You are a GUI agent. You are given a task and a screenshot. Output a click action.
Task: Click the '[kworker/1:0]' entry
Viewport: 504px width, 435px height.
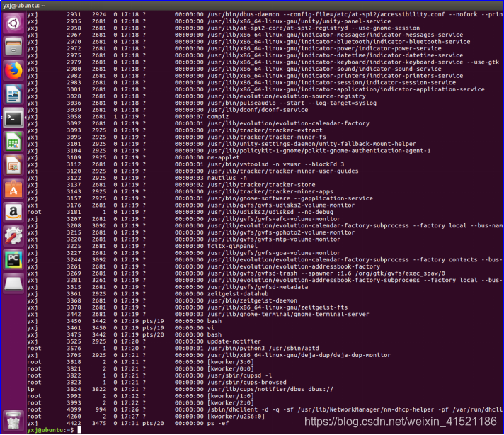[231, 396]
